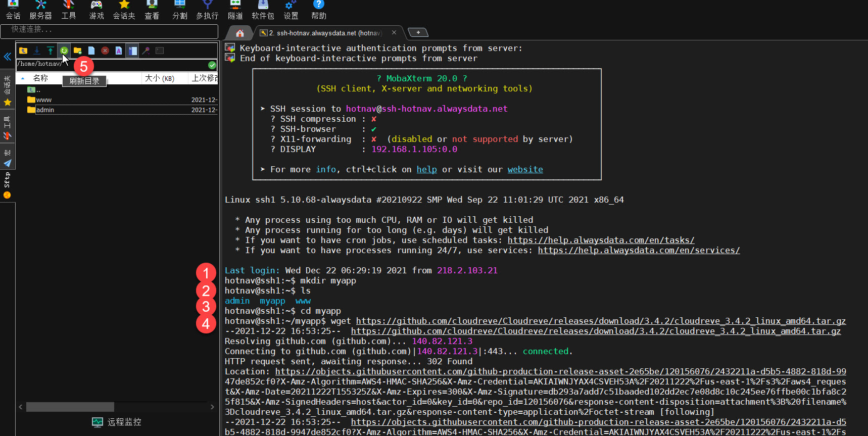The height and width of the screenshot is (436, 868).
Task: Go to parent folder using toolbar folder-up icon
Action: click(23, 51)
